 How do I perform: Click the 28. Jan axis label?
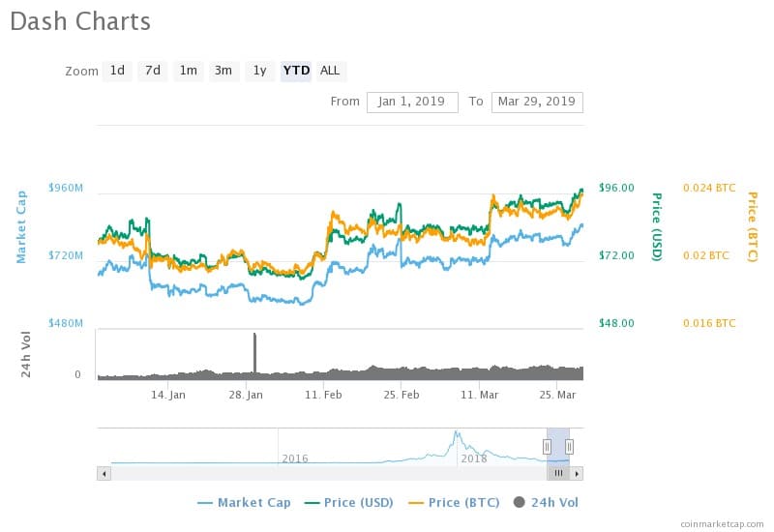pos(246,396)
